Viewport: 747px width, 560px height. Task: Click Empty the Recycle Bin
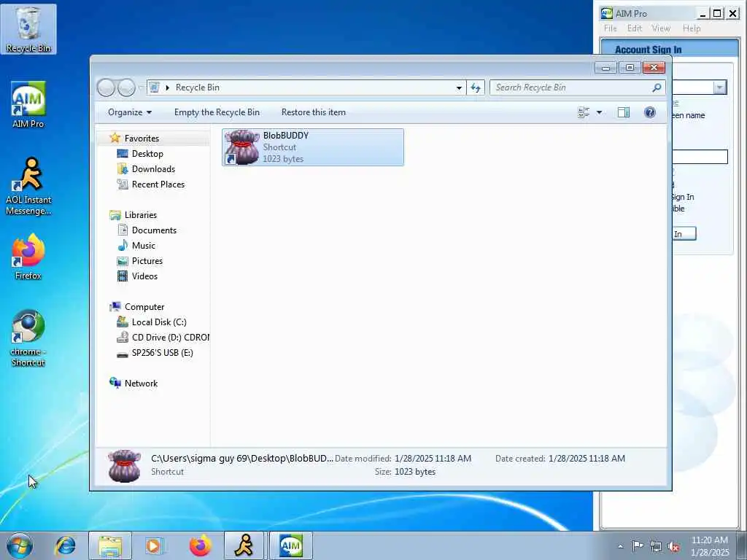[x=217, y=112]
